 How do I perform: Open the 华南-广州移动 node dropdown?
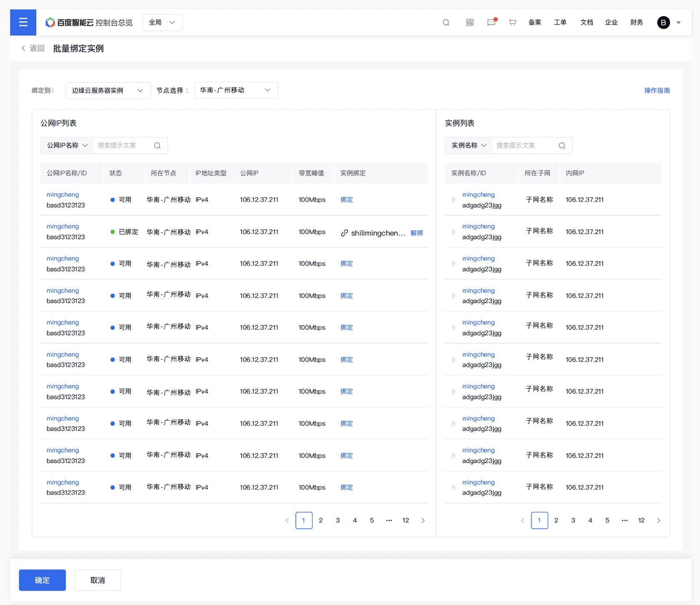pyautogui.click(x=236, y=90)
